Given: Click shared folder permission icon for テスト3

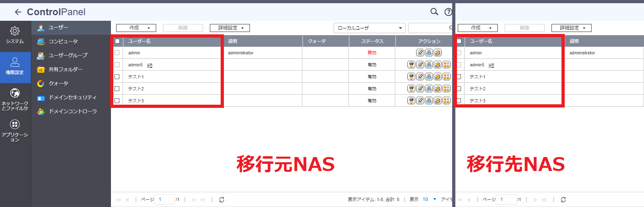Looking at the screenshot, I should pyautogui.click(x=438, y=101).
